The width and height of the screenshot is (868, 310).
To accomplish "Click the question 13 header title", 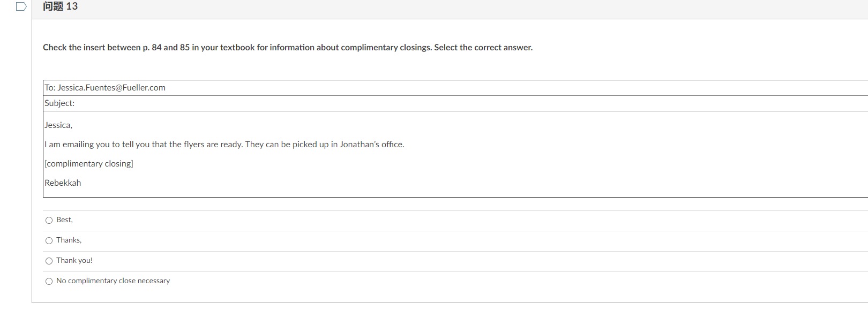I will click(x=61, y=6).
